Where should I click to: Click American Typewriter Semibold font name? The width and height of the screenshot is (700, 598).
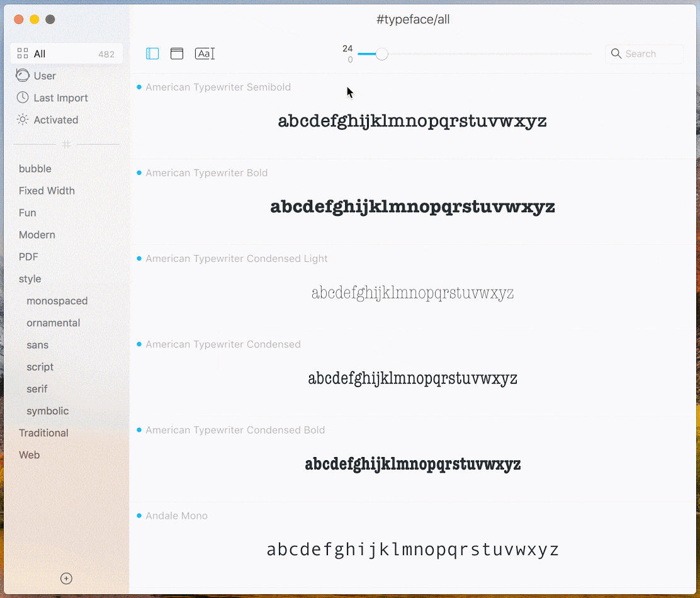(x=218, y=87)
